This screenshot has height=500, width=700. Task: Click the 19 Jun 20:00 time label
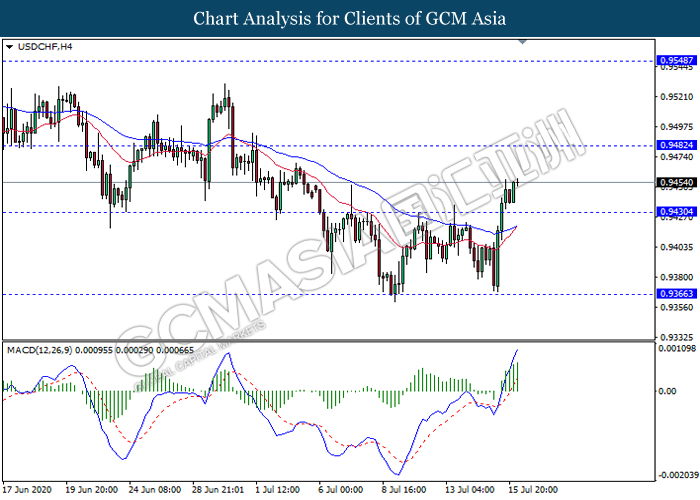(x=92, y=490)
